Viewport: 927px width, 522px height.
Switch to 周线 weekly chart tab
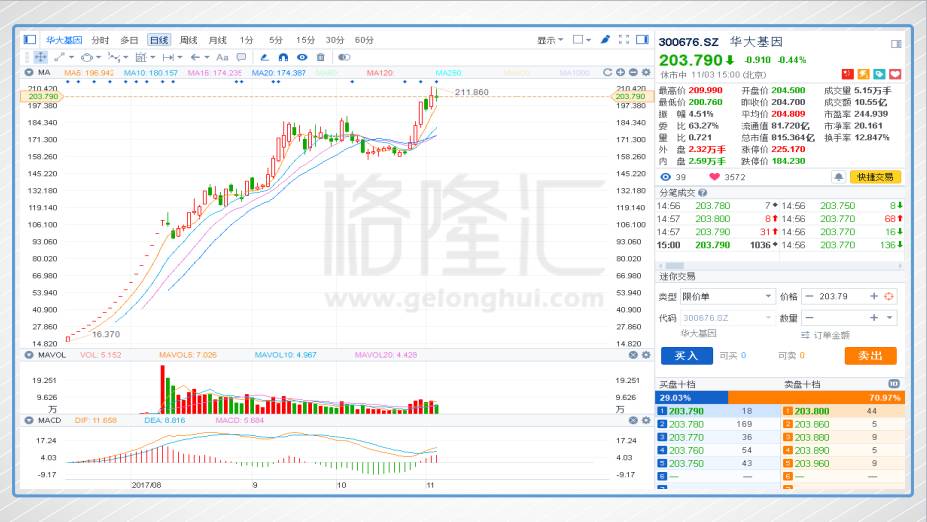188,40
